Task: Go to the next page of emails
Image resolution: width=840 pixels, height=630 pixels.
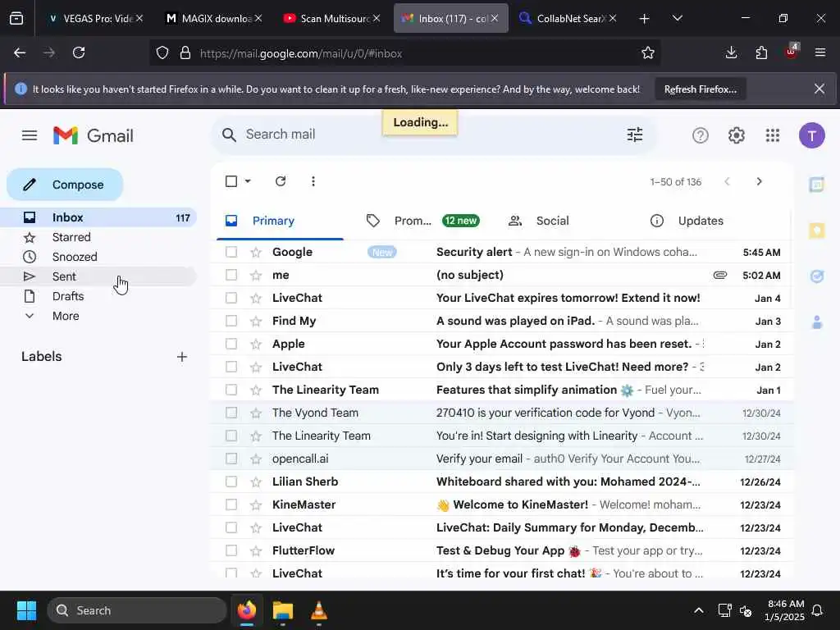Action: 759,181
